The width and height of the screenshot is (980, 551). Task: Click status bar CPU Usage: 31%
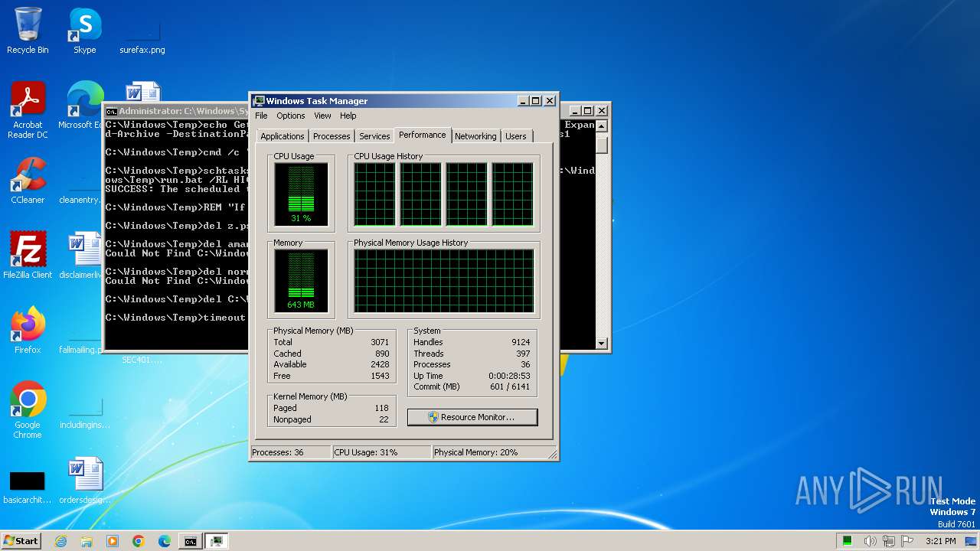(381, 452)
